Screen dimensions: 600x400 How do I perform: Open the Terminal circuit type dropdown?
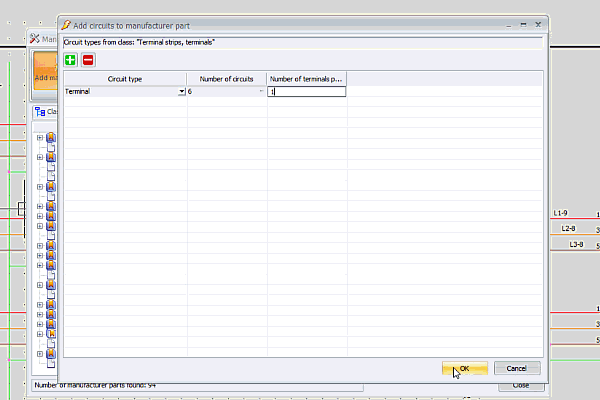click(x=181, y=91)
